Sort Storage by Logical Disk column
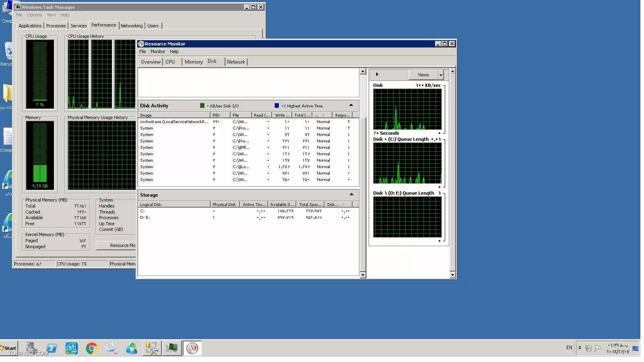Screen dimensions: 644x362 (x=174, y=205)
